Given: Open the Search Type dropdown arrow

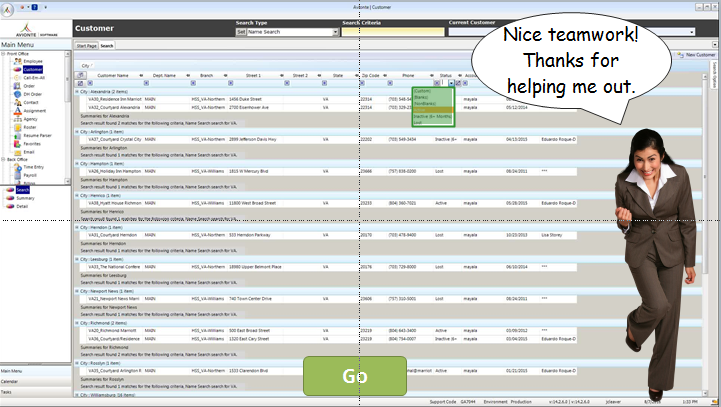Looking at the screenshot, I should coord(336,32).
